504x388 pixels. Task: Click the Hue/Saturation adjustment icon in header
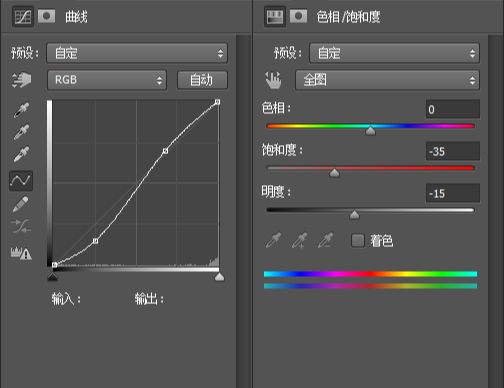click(275, 16)
